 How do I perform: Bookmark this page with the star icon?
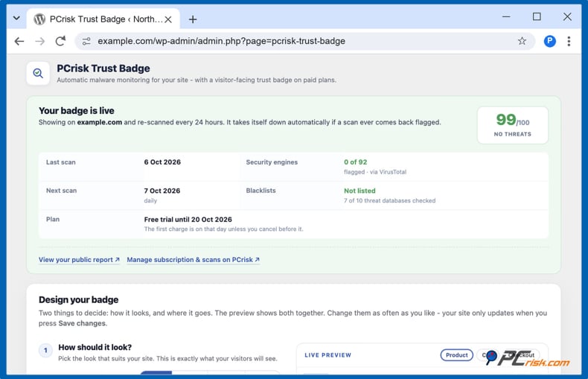coord(522,41)
